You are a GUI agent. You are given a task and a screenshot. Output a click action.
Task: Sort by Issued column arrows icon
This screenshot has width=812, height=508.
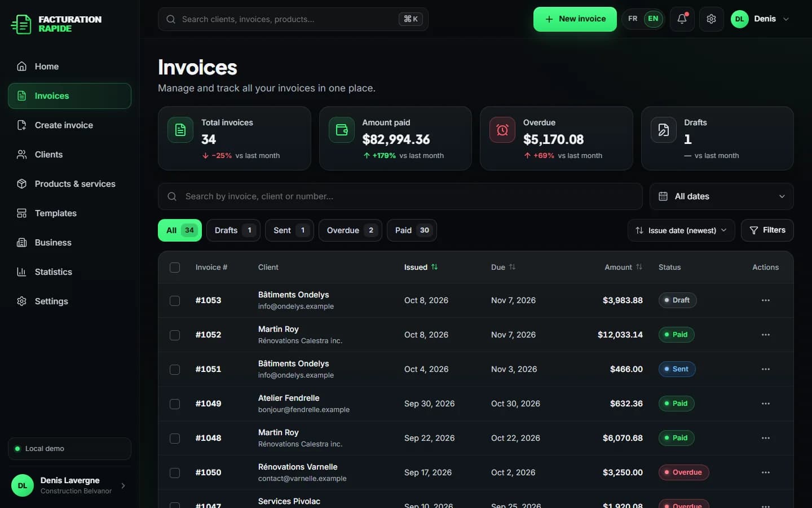434,267
